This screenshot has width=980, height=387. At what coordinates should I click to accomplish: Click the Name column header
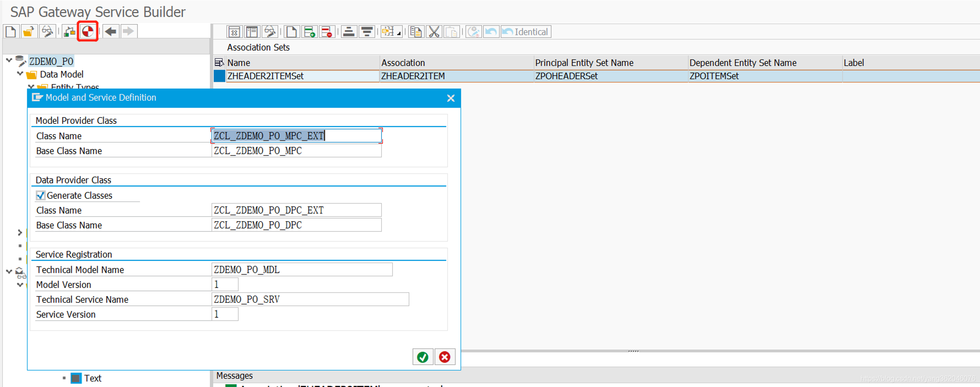tap(302, 63)
